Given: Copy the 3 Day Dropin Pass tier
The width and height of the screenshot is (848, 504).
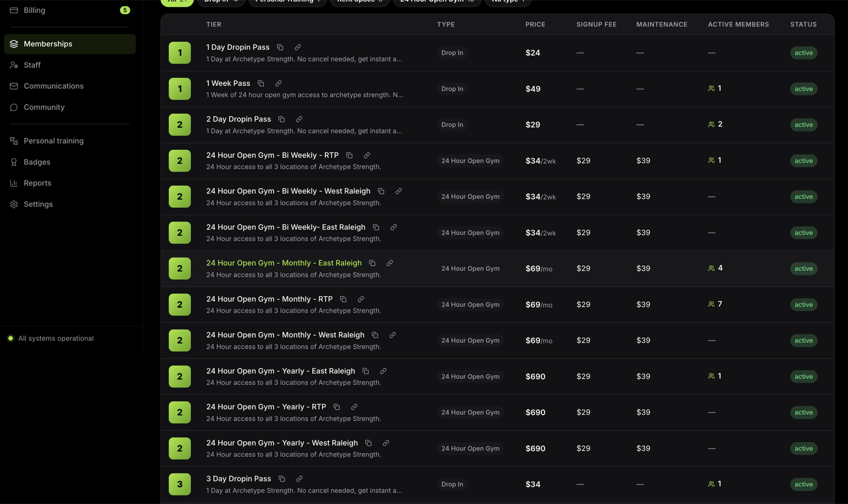Looking at the screenshot, I should [282, 479].
